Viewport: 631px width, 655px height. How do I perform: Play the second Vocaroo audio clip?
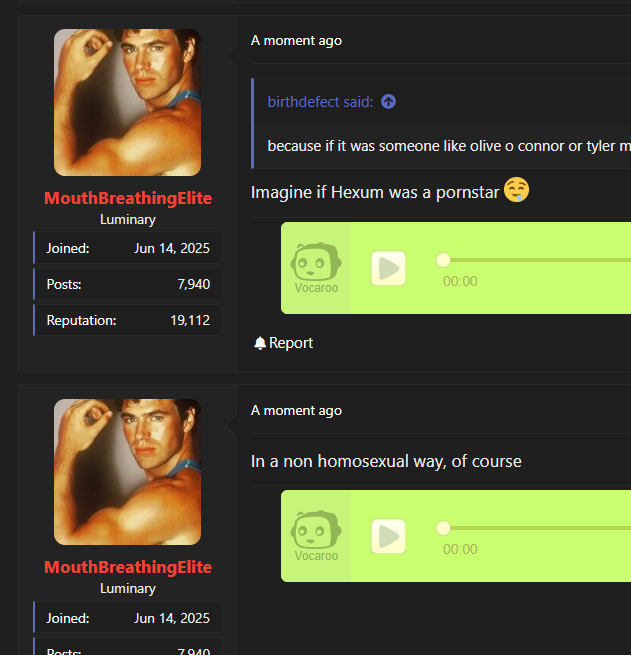(388, 536)
